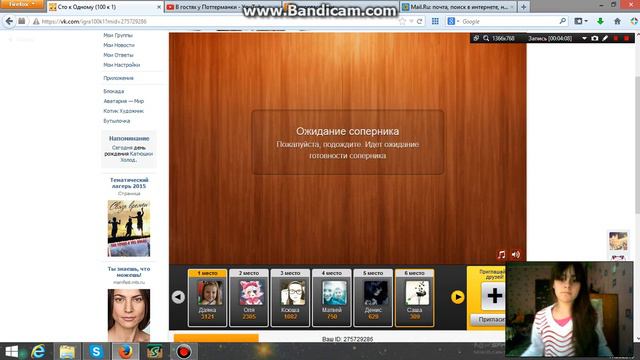Screen dimensions: 640x360
Task: Open the first-place player Даяна card
Action: pos(207,298)
